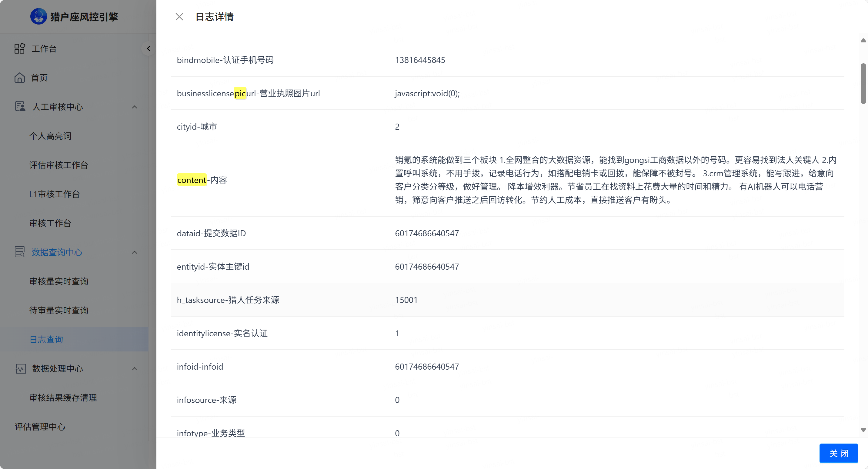Image resolution: width=868 pixels, height=469 pixels.
Task: Open 审核量实时查询 menu item
Action: (58, 281)
